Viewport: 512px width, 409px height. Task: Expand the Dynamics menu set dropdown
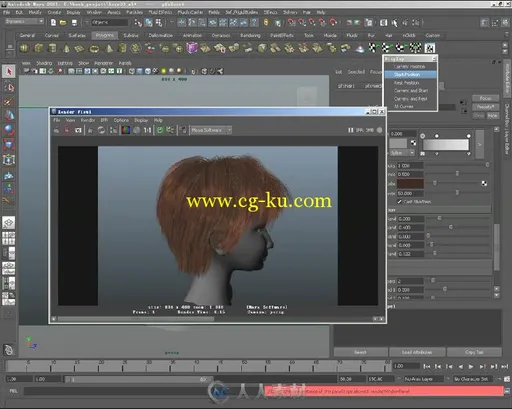25,21
